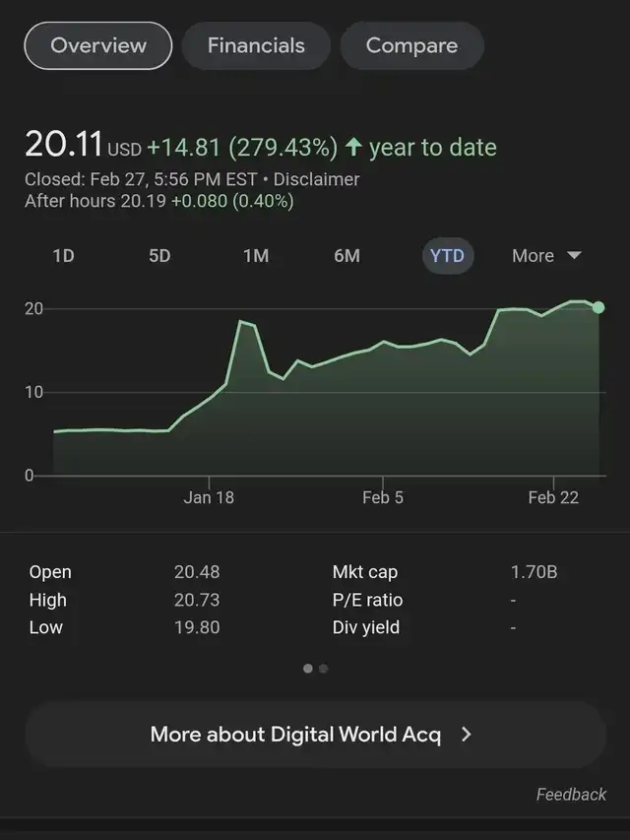Click the Mkt cap value 1.70B
The width and height of the screenshot is (630, 840).
click(x=534, y=572)
